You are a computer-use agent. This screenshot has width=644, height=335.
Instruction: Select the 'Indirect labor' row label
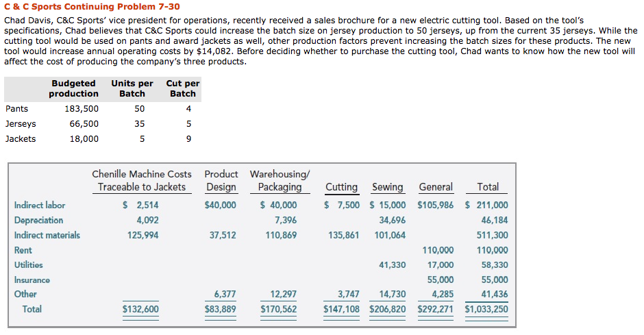pyautogui.click(x=40, y=206)
